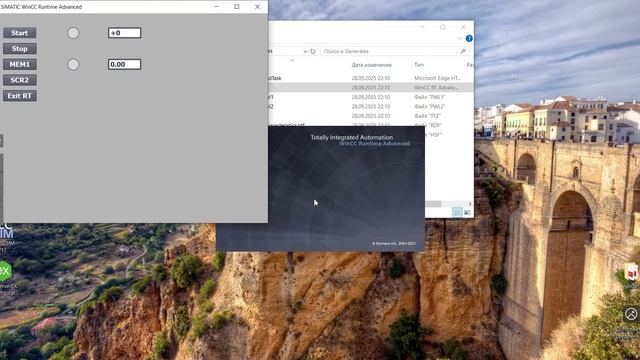
Task: Click the Explorer horizontal scrollbar thumb
Action: [x=433, y=204]
